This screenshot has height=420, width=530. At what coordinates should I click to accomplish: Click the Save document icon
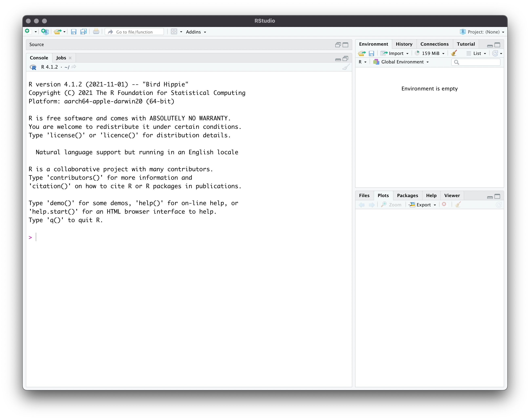74,32
